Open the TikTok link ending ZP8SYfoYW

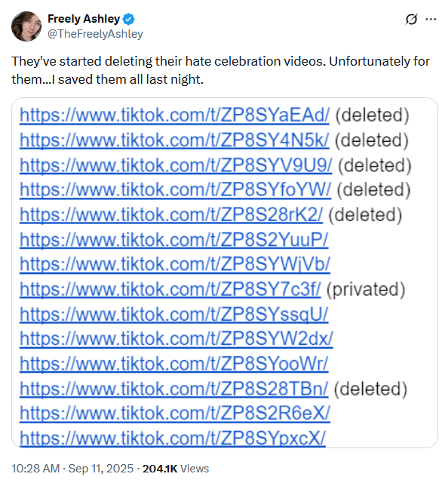(176, 189)
